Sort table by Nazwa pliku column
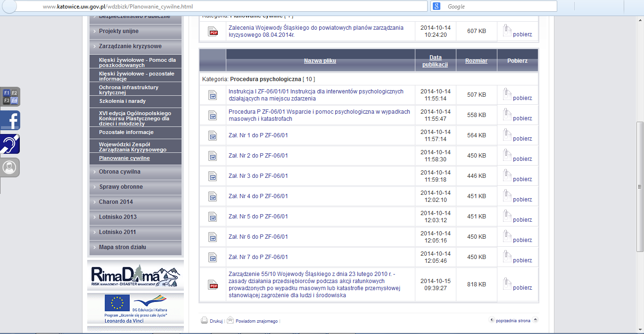Viewport: 644px width, 334px height. point(320,61)
